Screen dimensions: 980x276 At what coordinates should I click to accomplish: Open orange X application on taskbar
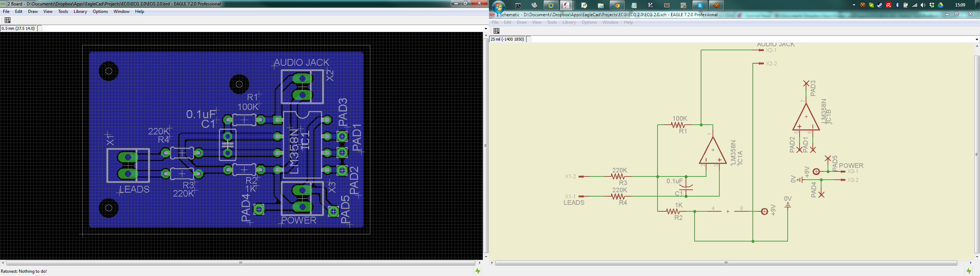[716, 5]
